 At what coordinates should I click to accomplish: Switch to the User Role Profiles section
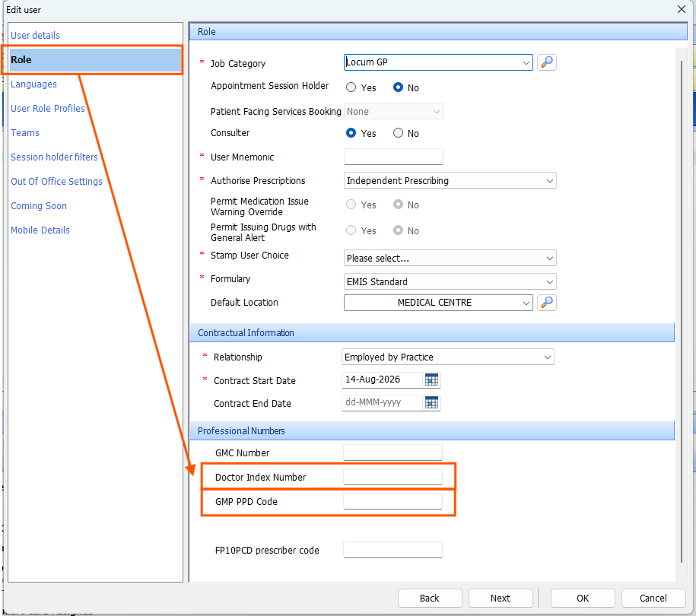click(47, 109)
